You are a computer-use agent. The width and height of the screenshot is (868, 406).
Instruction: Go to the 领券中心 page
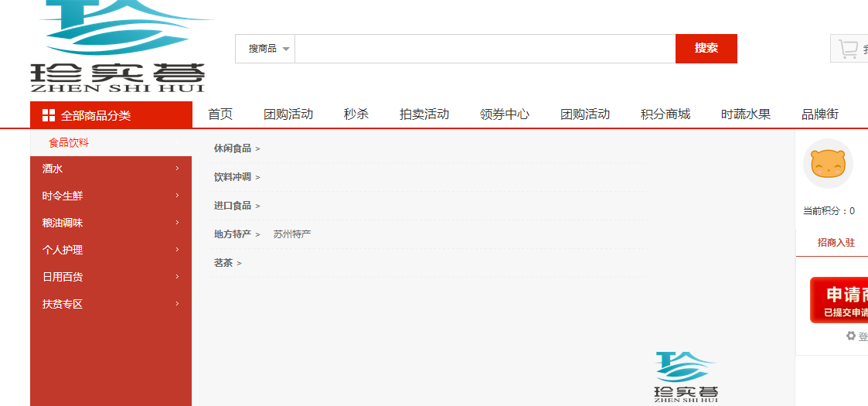pyautogui.click(x=505, y=114)
